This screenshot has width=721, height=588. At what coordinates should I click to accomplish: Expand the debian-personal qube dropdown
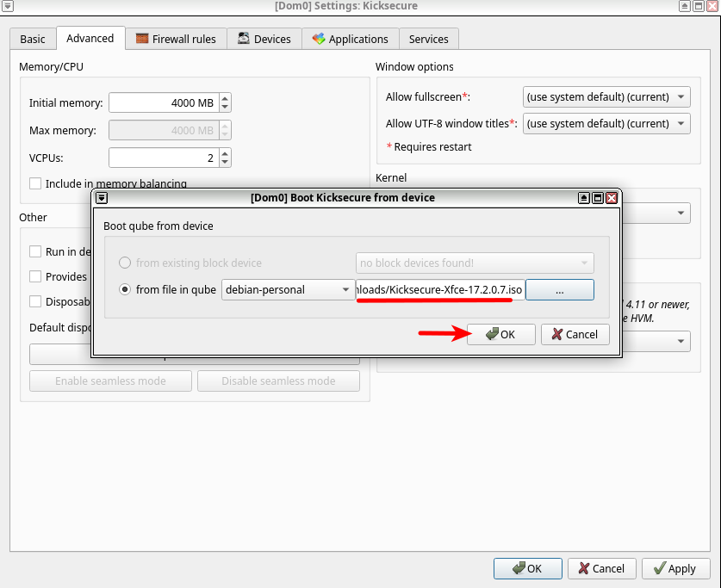(288, 289)
